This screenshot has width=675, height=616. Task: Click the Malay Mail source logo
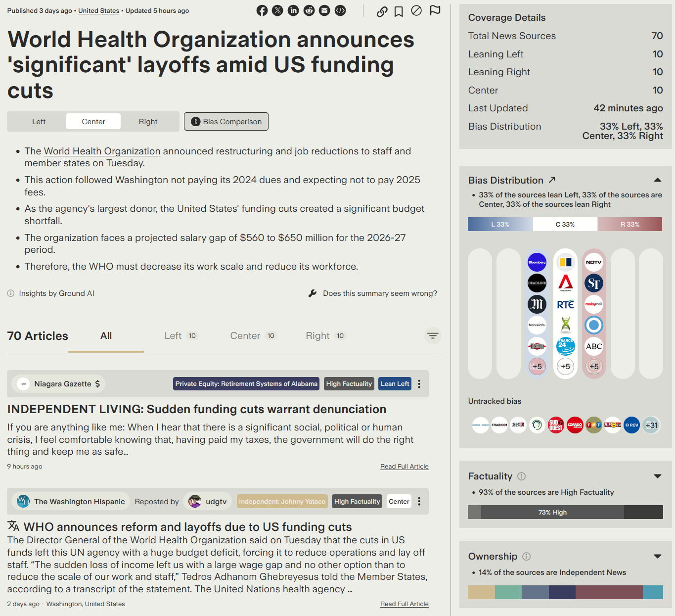[594, 304]
